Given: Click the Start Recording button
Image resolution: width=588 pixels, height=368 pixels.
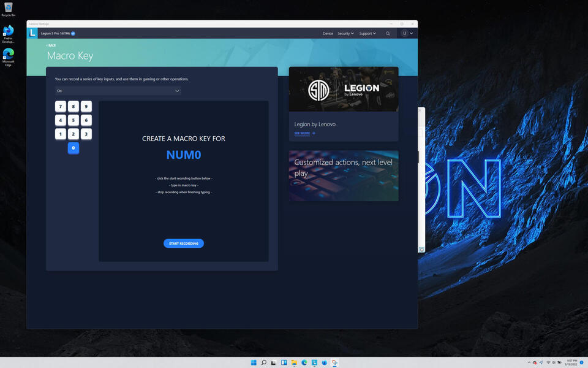Looking at the screenshot, I should pos(184,243).
